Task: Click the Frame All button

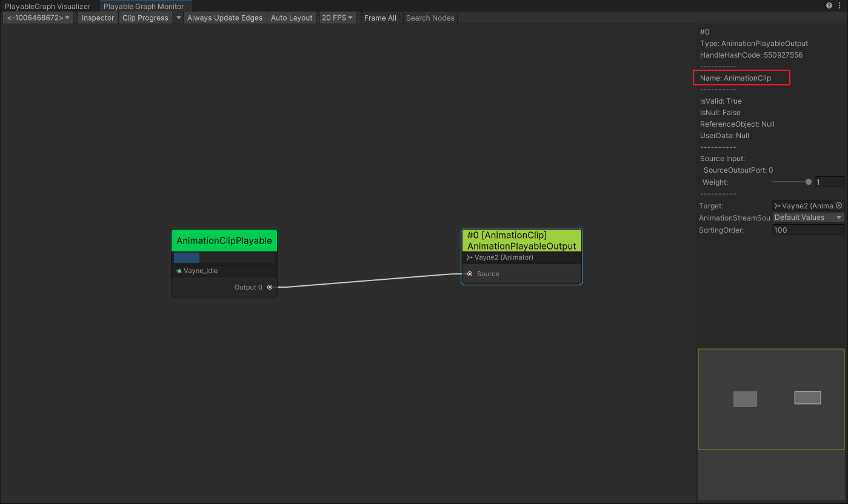Action: click(x=380, y=18)
